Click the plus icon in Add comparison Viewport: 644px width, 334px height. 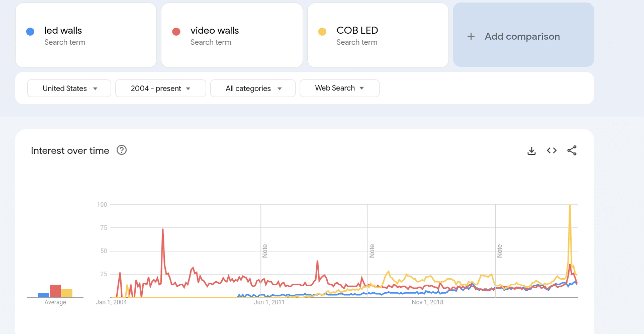(471, 36)
